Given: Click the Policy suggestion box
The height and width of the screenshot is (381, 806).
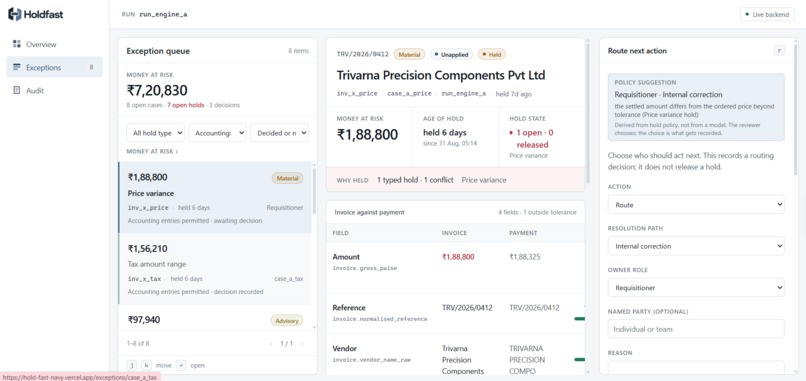Looking at the screenshot, I should 696,107.
